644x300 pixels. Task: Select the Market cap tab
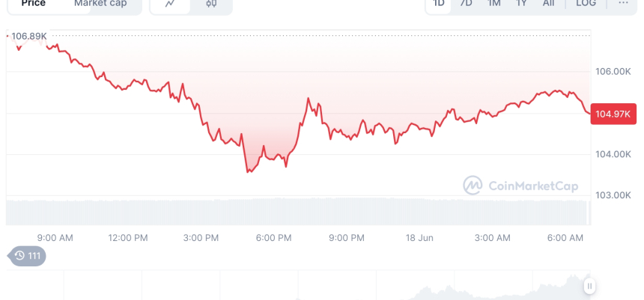pyautogui.click(x=100, y=4)
